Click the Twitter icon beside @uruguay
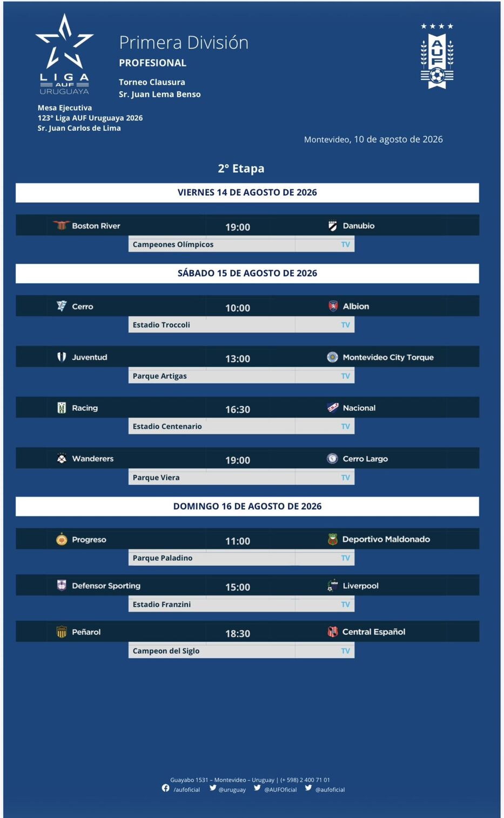The width and height of the screenshot is (504, 818). 213,788
